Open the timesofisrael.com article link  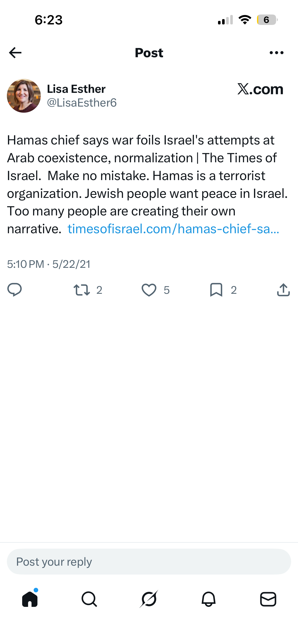pyautogui.click(x=173, y=229)
